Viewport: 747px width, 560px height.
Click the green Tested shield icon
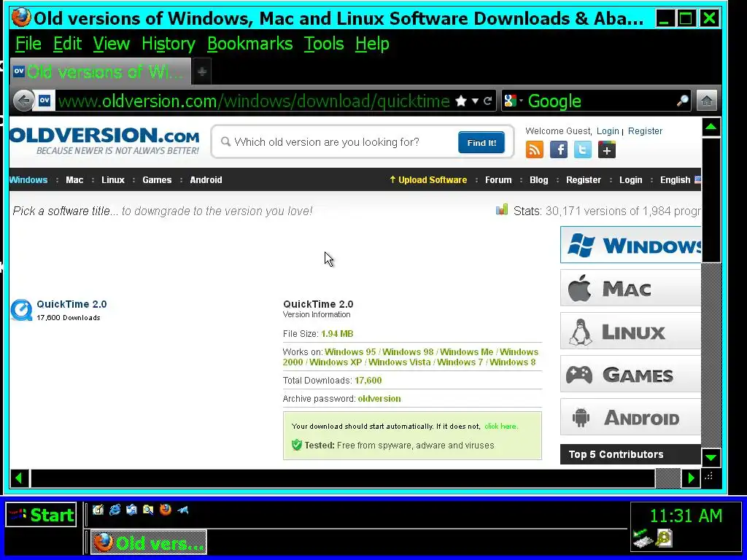pyautogui.click(x=297, y=445)
